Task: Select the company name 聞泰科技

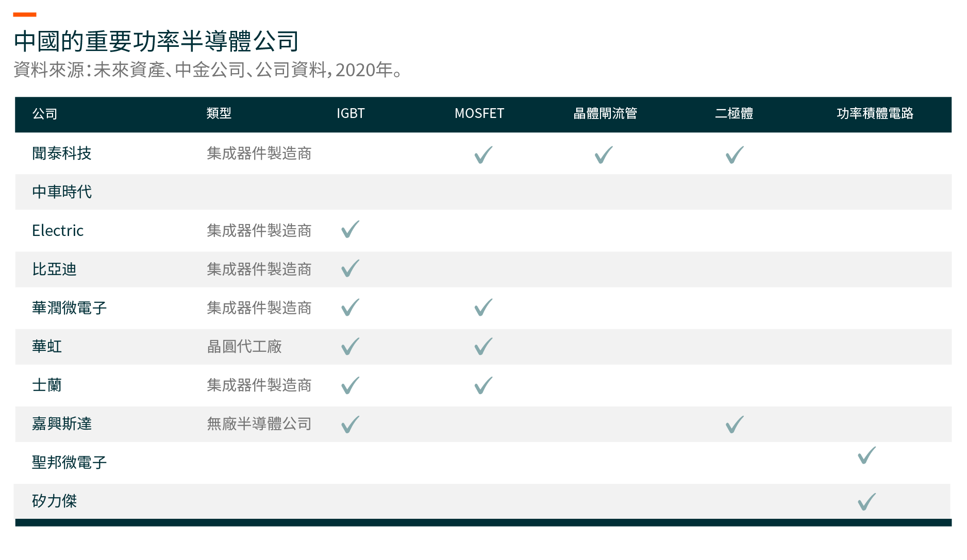Action: [x=62, y=154]
